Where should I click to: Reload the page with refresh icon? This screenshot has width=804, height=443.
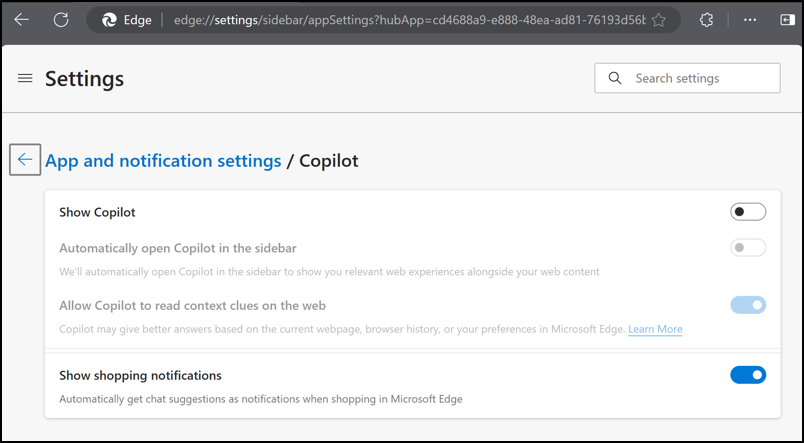tap(61, 20)
